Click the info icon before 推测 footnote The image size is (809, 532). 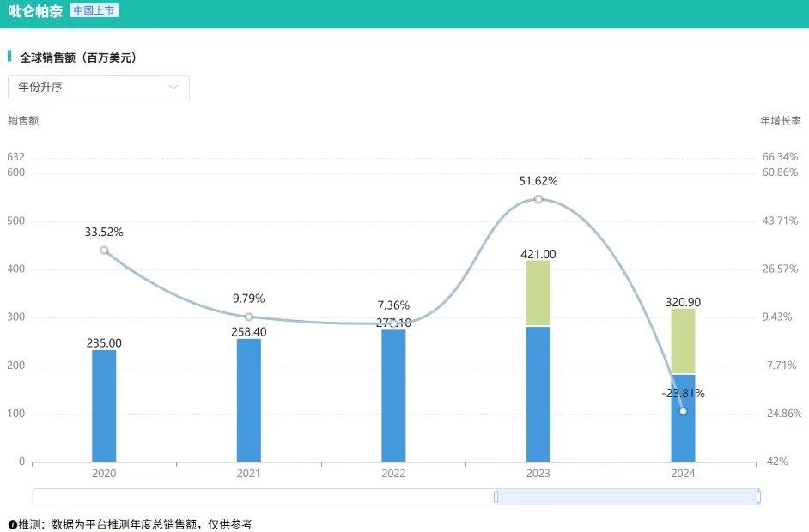pyautogui.click(x=12, y=524)
